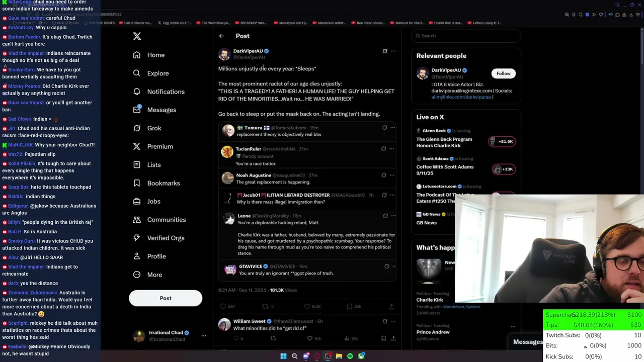Open more options on Jacob01's reply

[x=393, y=195]
